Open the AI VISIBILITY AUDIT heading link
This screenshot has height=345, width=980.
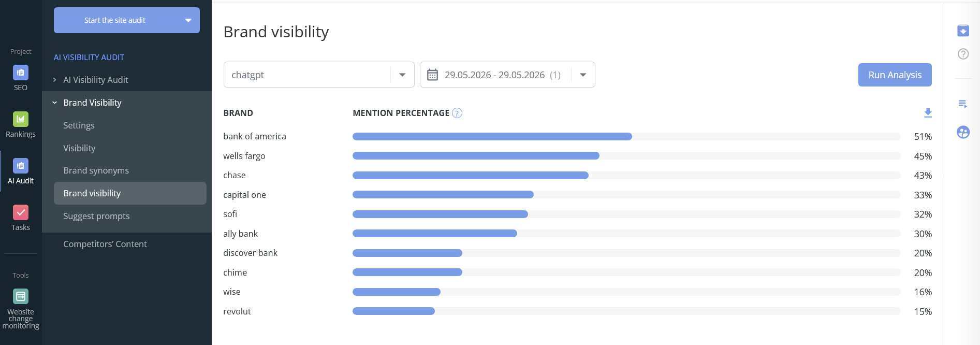[89, 57]
